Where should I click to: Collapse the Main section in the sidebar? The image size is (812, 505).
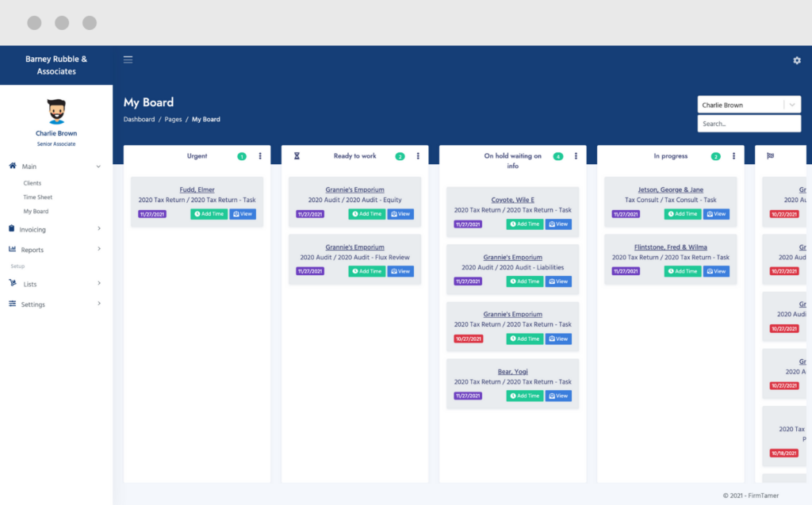[98, 166]
